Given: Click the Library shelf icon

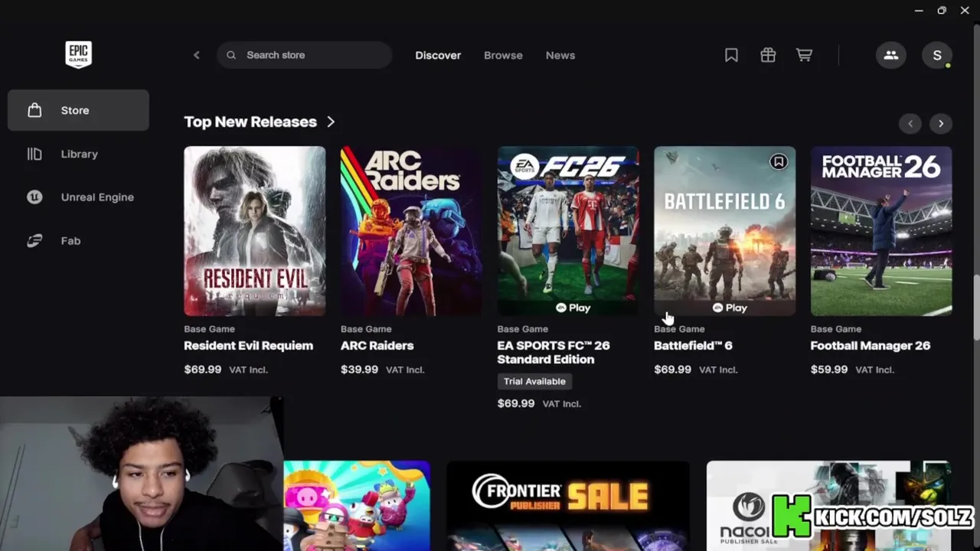Looking at the screenshot, I should [34, 154].
